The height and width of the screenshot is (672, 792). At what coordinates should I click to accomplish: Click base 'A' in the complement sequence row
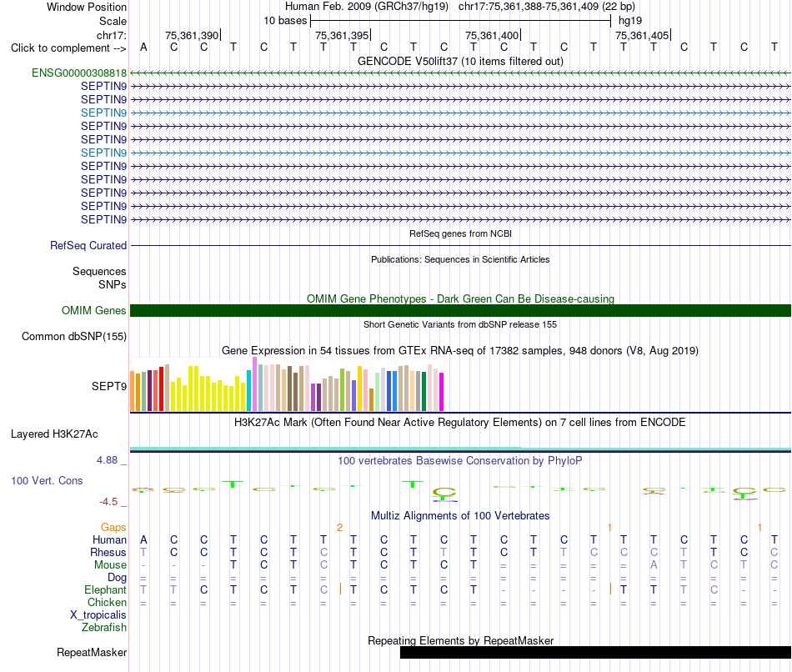(143, 47)
